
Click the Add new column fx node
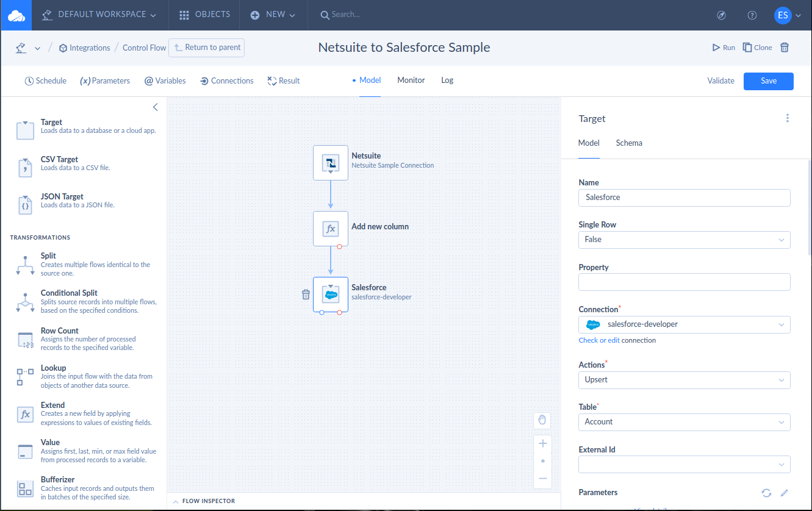click(x=331, y=229)
